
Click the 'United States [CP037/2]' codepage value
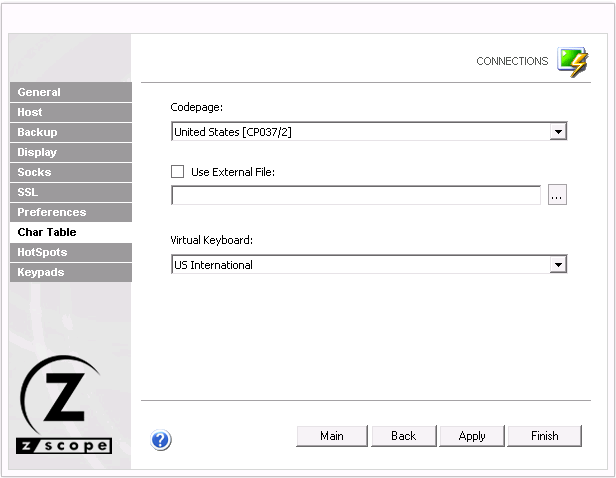[x=233, y=132]
